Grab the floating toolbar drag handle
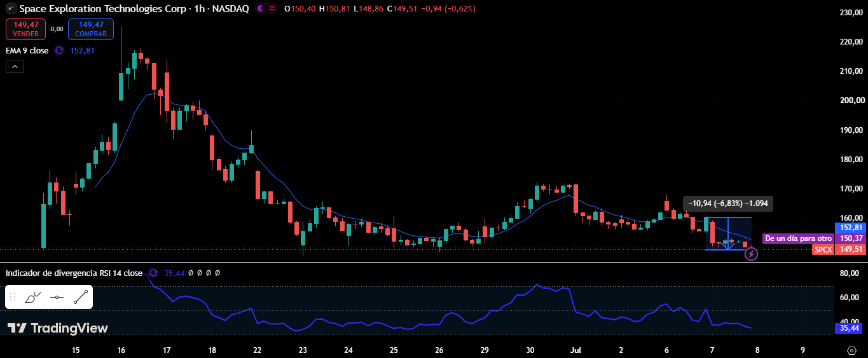The height and width of the screenshot is (358, 868). click(x=12, y=297)
